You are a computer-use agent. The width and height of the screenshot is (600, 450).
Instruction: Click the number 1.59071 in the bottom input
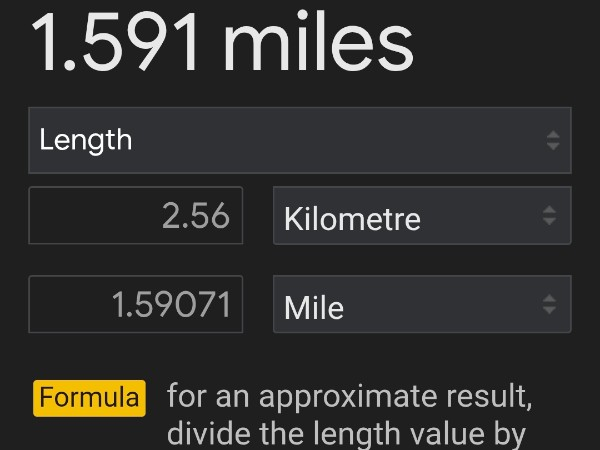click(171, 304)
